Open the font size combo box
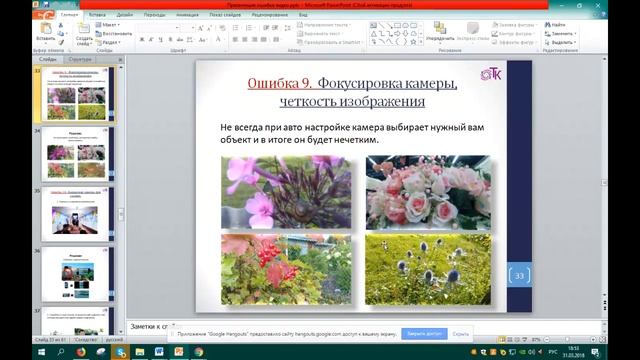Viewport: 640px width, 360px height. point(188,28)
